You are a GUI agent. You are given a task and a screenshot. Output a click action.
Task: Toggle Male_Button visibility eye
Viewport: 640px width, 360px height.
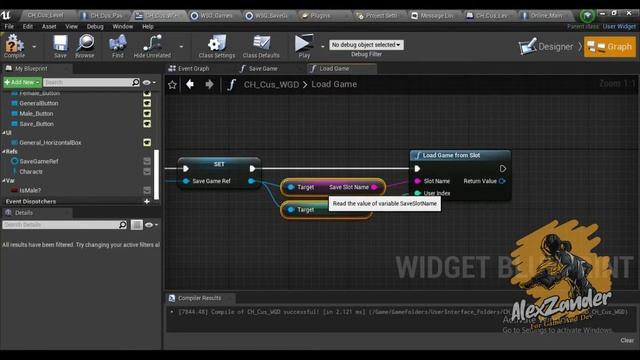pyautogui.click(x=147, y=113)
